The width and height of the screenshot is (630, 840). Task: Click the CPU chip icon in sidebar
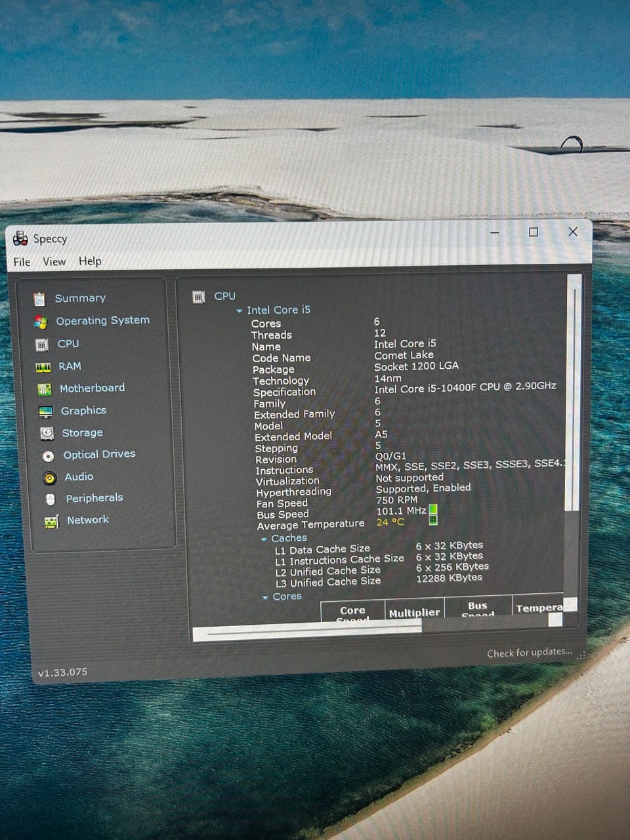click(x=41, y=345)
